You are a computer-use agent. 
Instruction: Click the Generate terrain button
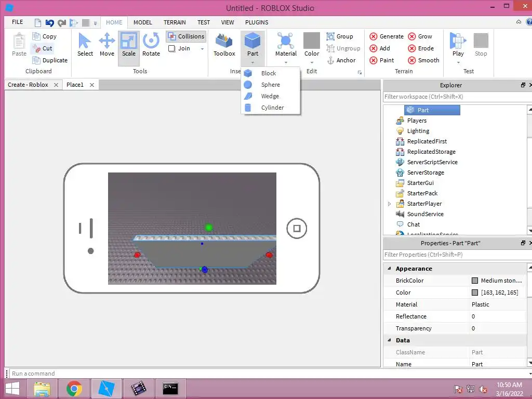coord(387,36)
